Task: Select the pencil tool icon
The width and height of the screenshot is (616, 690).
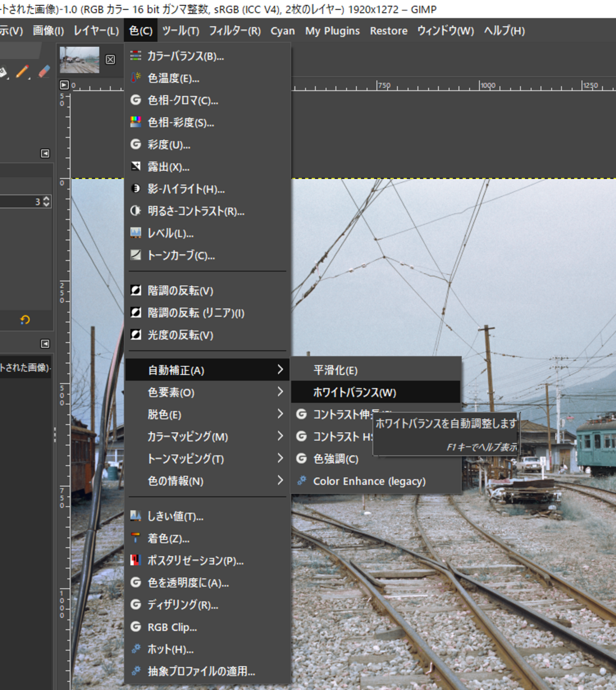Action: 22,72
